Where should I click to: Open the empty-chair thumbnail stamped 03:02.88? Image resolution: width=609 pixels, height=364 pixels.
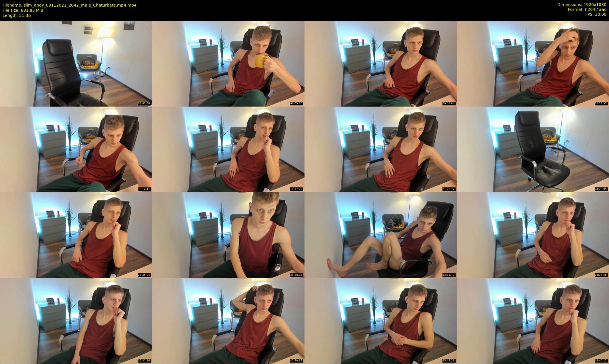(76, 63)
